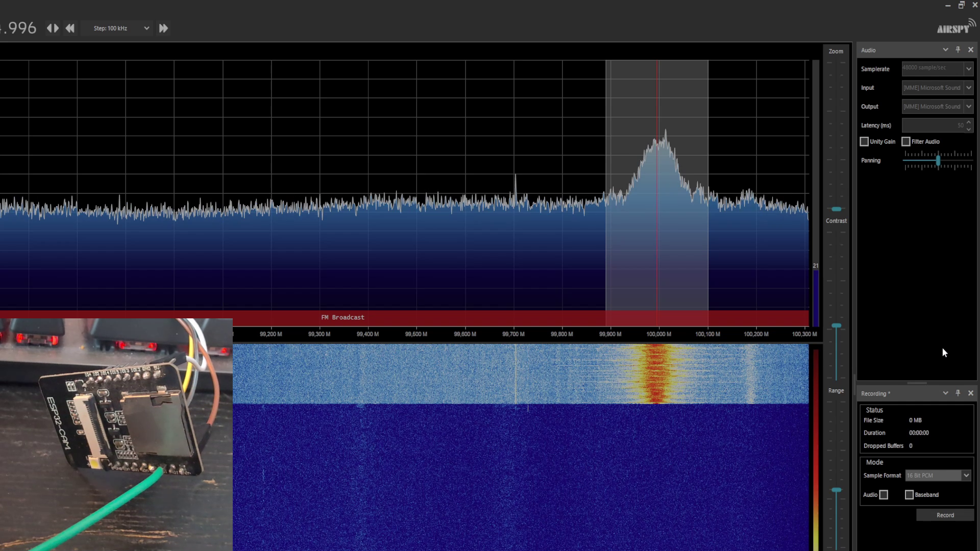
Task: Check the Audio recording option
Action: [x=884, y=495]
